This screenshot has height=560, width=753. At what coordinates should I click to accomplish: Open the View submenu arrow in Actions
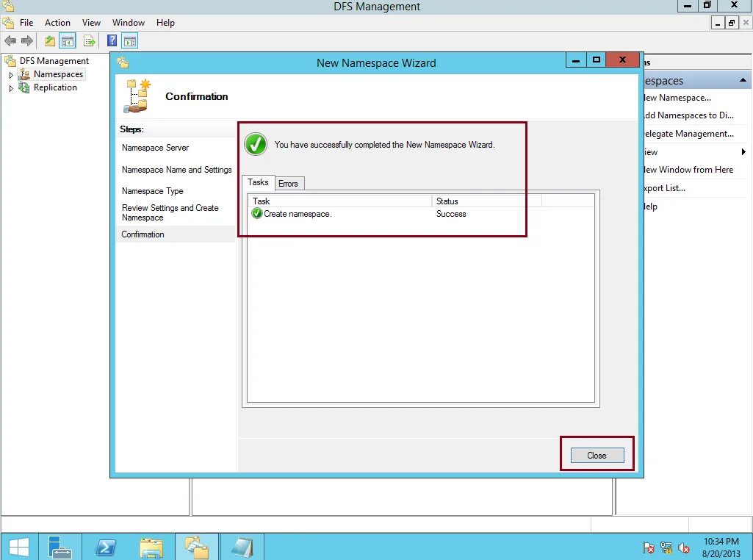(x=743, y=152)
